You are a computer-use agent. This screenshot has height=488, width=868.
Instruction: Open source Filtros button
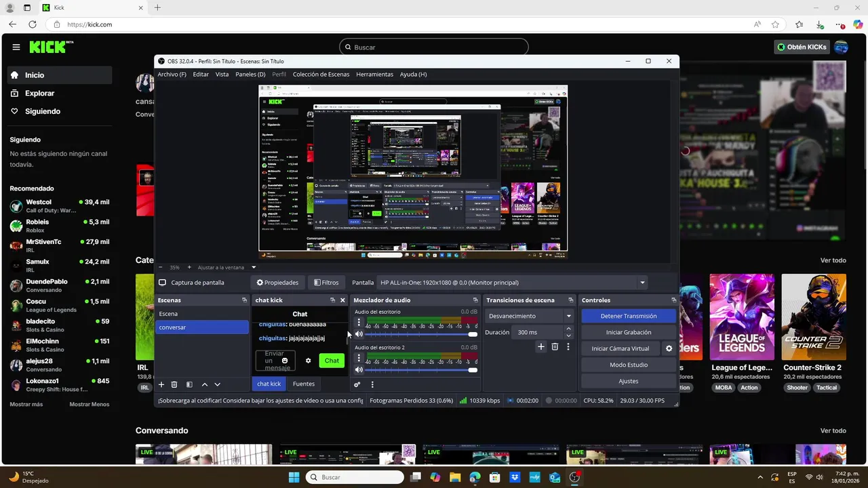click(x=326, y=283)
